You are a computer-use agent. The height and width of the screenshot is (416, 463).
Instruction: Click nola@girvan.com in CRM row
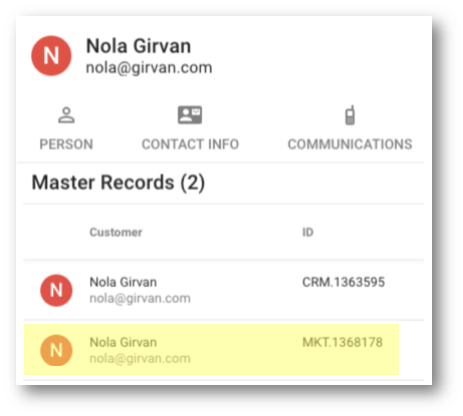click(140, 298)
